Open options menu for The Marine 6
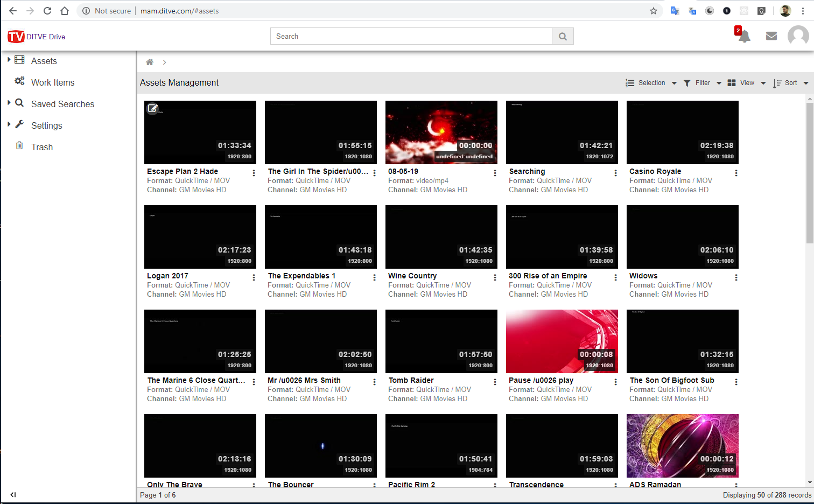Screen dimensions: 814x504 254,382
